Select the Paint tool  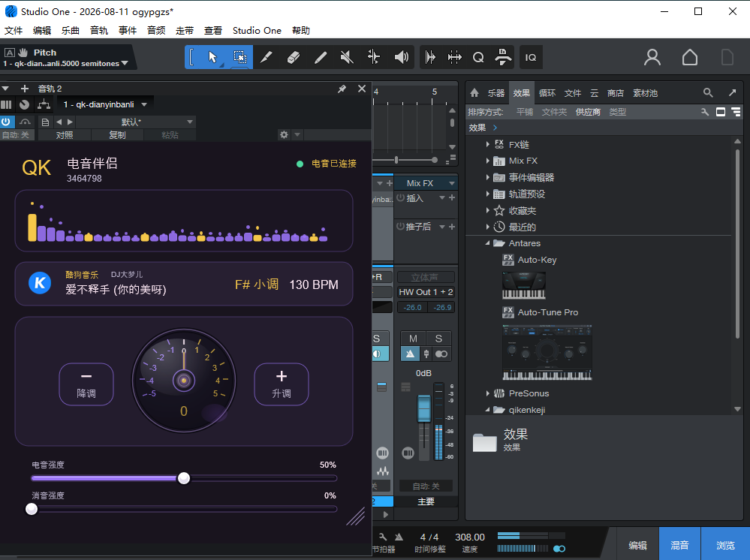pos(320,57)
